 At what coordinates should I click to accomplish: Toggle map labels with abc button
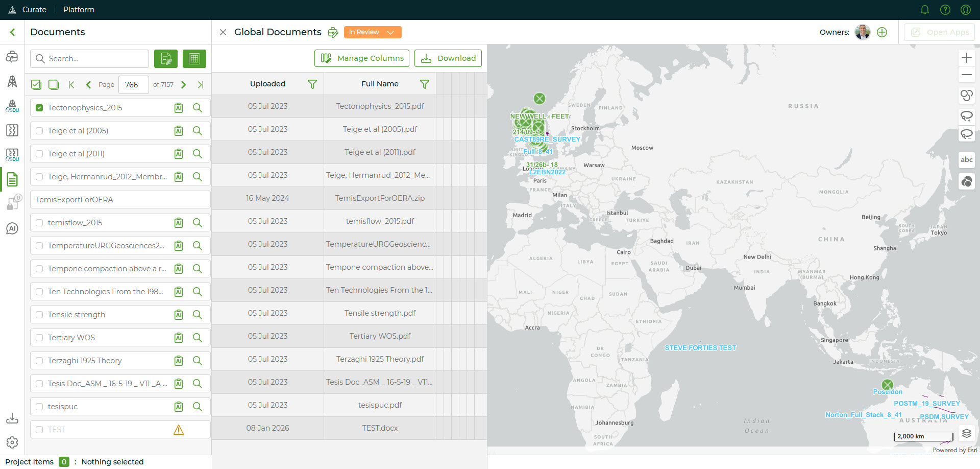pyautogui.click(x=966, y=159)
